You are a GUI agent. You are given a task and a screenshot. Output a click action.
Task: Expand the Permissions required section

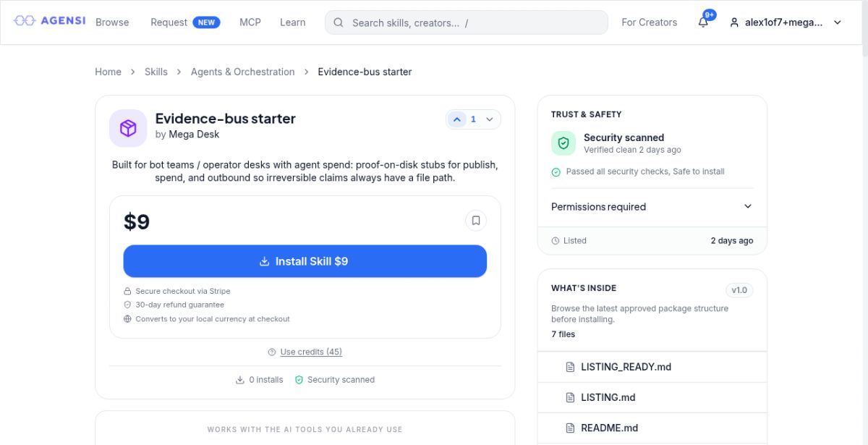coord(652,206)
